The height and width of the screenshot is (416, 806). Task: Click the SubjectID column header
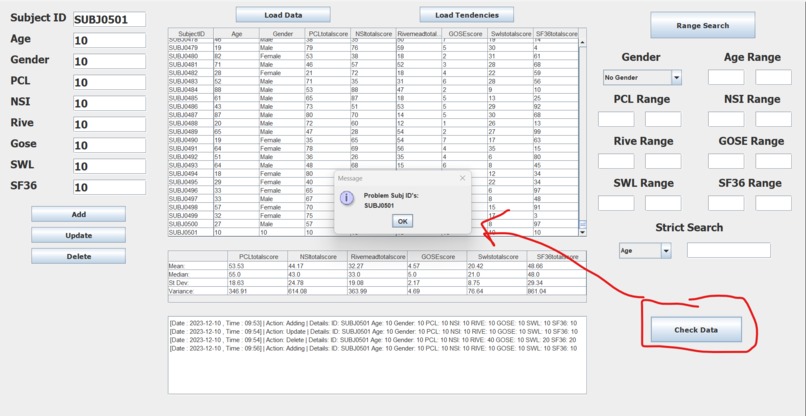click(x=191, y=34)
